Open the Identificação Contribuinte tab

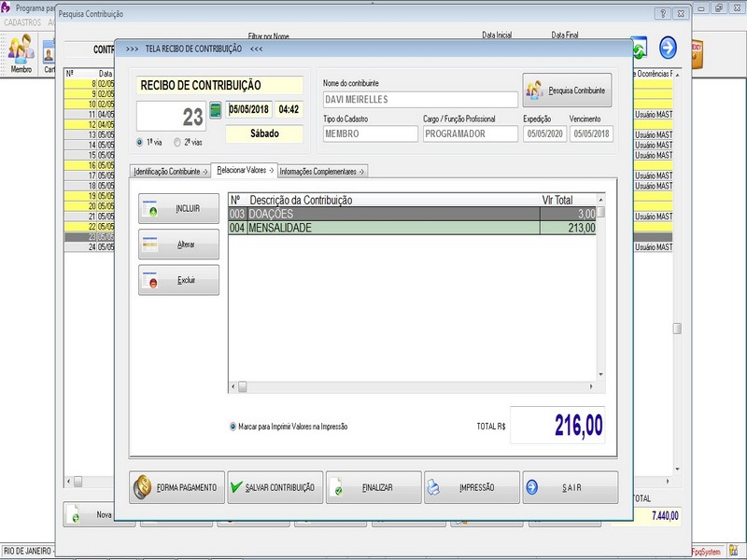coord(171,172)
